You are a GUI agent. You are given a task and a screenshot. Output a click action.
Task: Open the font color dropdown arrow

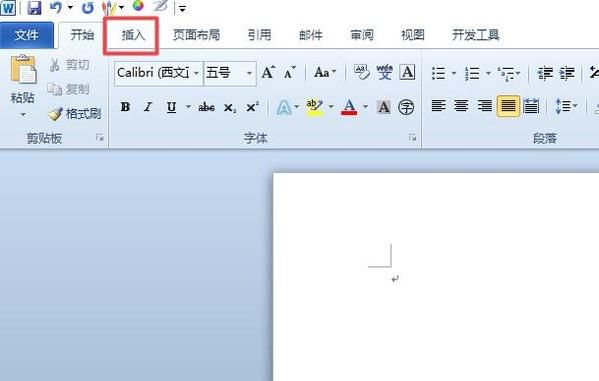(x=365, y=107)
